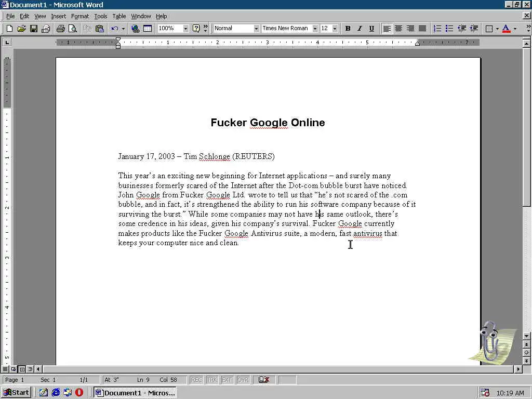Click the Previous Page double arrow
The image size is (532, 399).
point(527,344)
